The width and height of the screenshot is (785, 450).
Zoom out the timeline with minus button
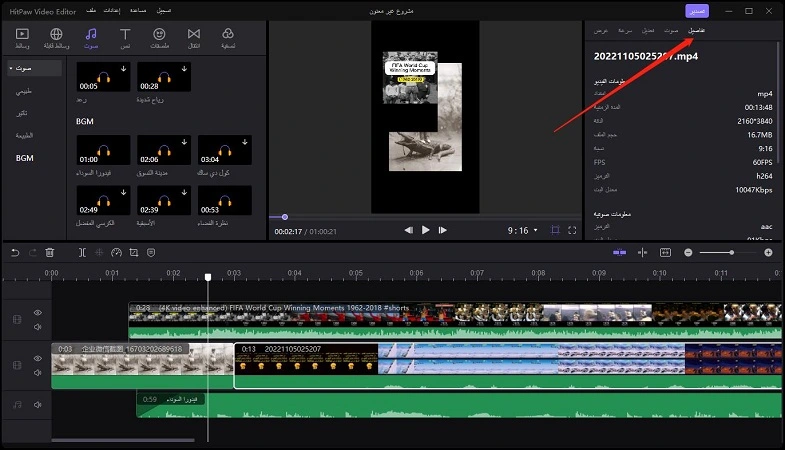click(x=688, y=253)
